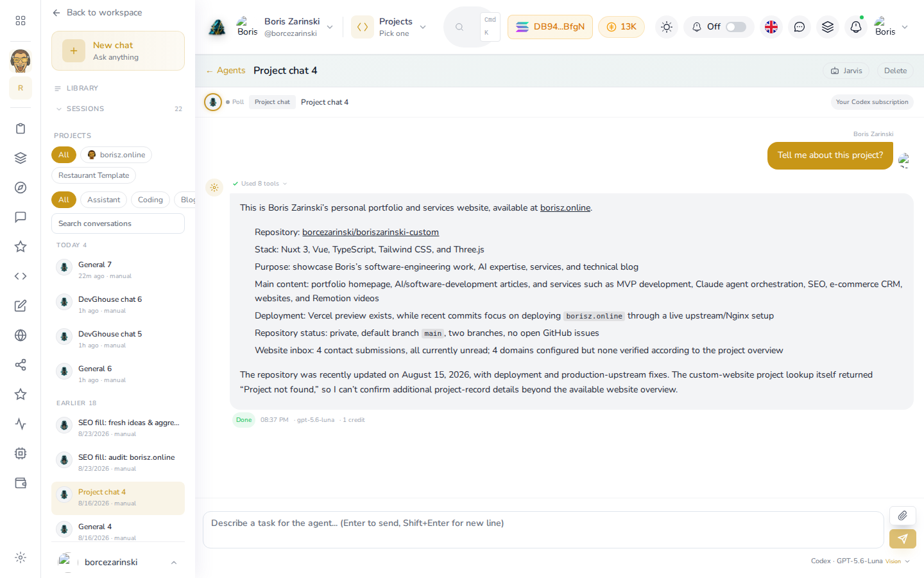924x578 pixels.
Task: Open the CPU chip icon in left rail
Action: [x=21, y=453]
